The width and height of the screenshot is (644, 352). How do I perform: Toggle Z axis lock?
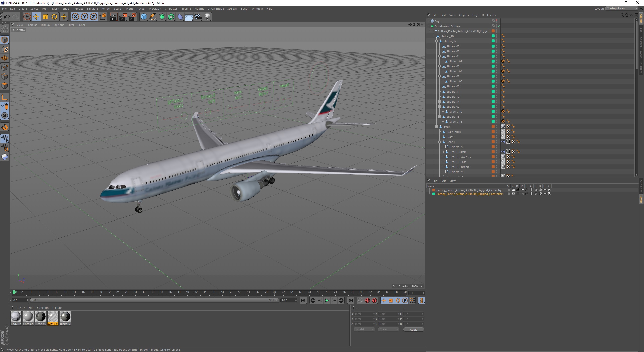click(x=94, y=17)
